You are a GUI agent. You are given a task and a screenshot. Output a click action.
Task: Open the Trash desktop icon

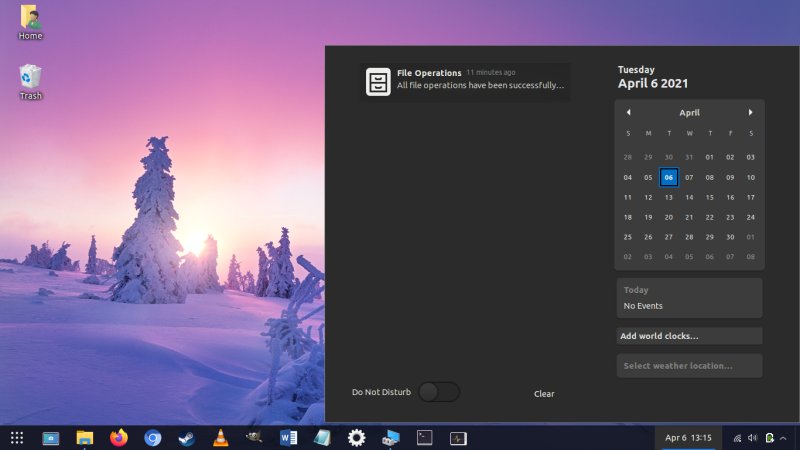point(31,82)
